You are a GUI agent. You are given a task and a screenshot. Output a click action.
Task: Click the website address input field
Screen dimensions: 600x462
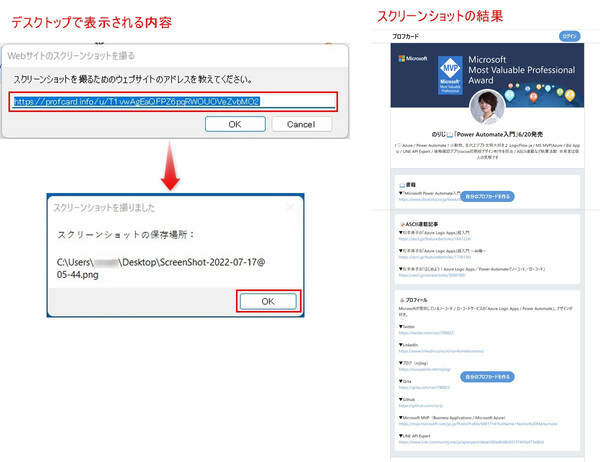point(175,101)
